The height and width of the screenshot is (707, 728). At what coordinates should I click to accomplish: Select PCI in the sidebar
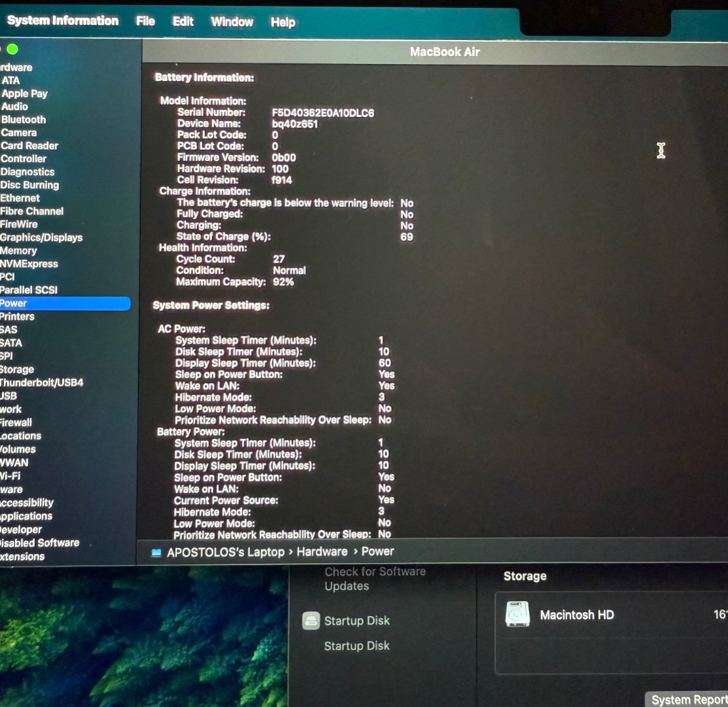click(x=7, y=277)
